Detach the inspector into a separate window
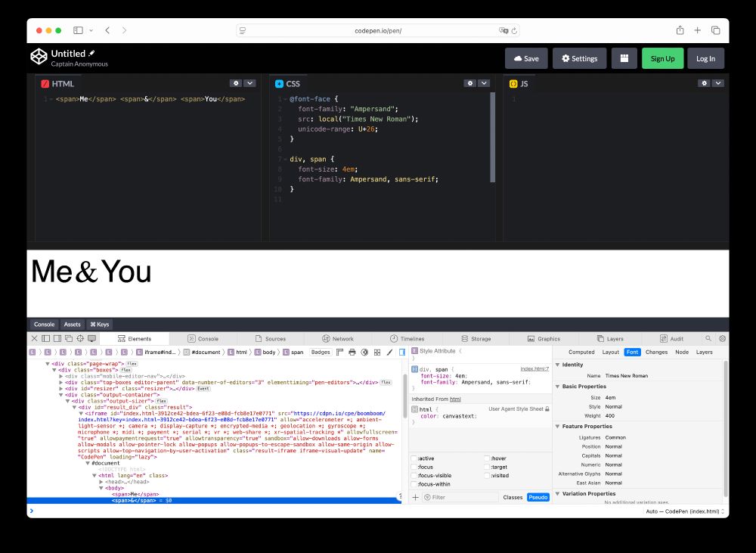 pos(69,338)
